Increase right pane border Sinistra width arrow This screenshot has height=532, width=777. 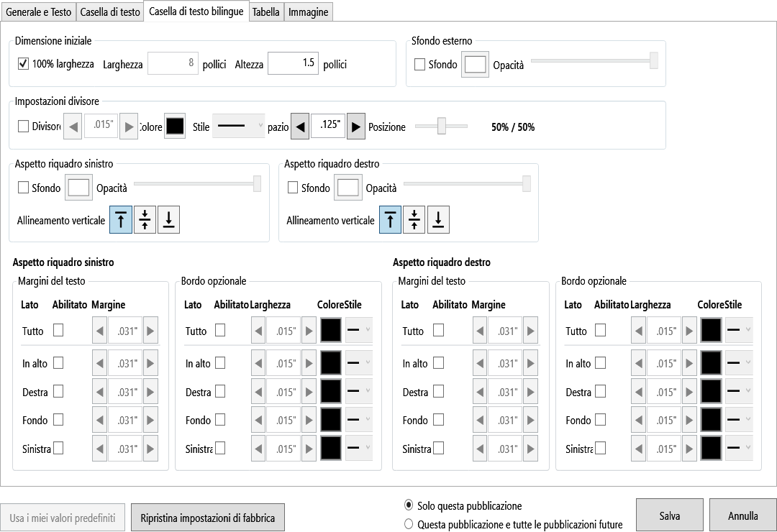pos(689,449)
